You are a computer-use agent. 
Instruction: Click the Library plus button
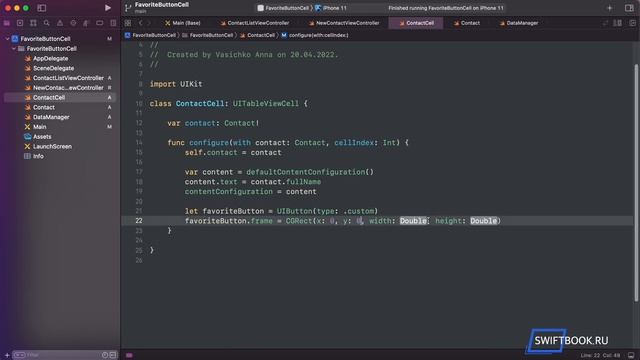click(609, 8)
